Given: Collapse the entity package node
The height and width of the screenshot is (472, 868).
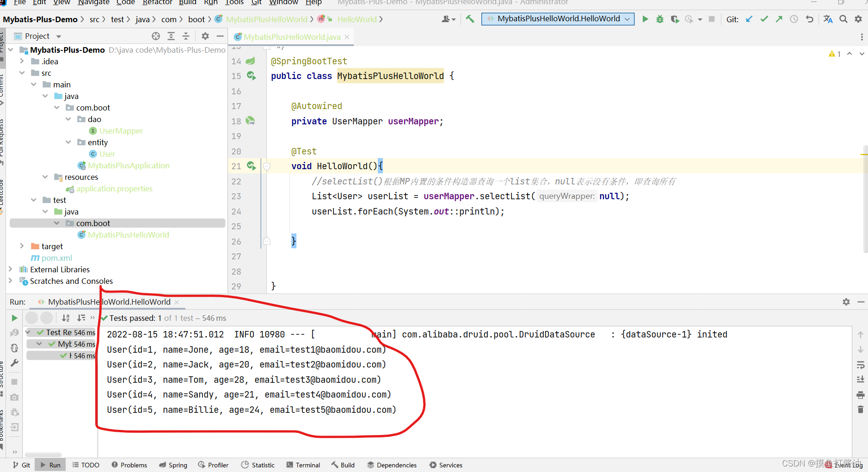Looking at the screenshot, I should click(68, 142).
